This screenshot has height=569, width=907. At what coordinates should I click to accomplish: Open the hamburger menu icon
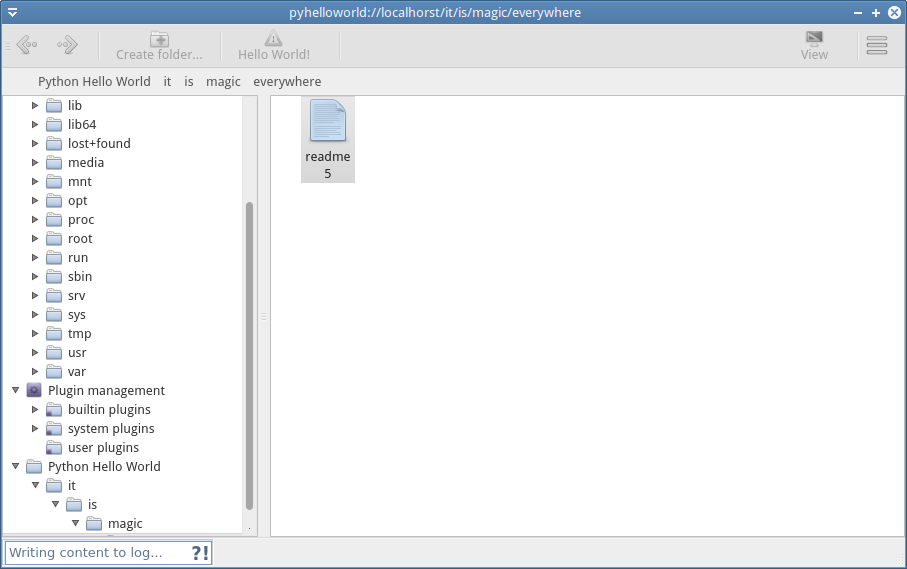click(877, 45)
